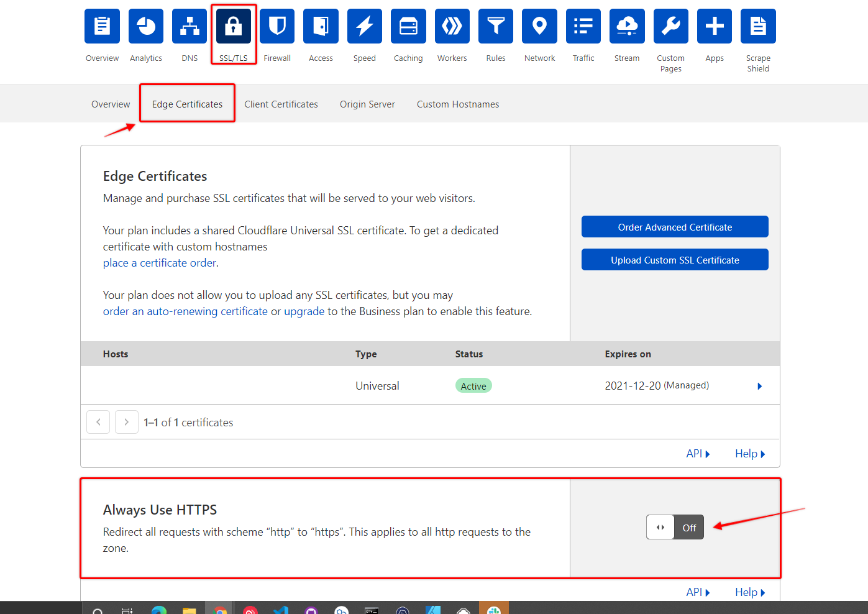Open Microsoft Edge from the taskbar
The height and width of the screenshot is (614, 868).
click(x=159, y=609)
